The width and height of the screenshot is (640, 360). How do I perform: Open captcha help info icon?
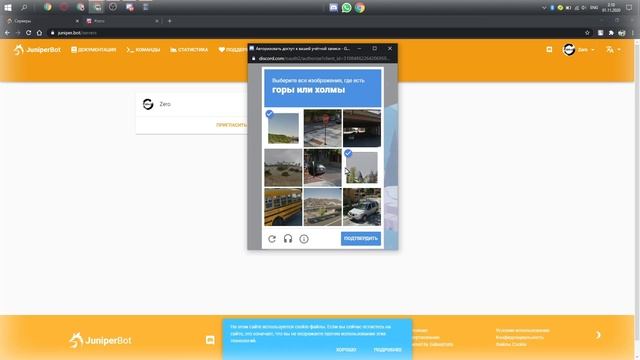click(x=304, y=239)
